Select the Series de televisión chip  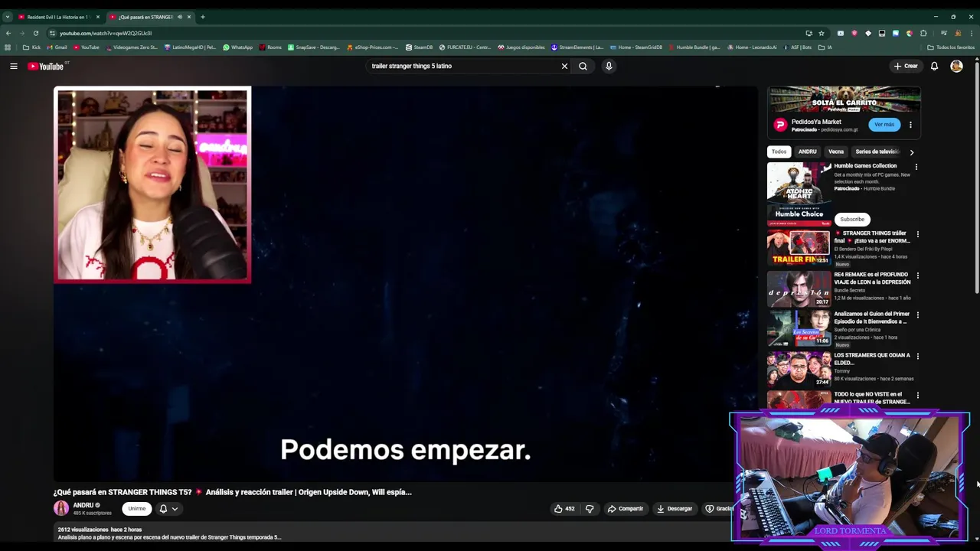pyautogui.click(x=877, y=152)
